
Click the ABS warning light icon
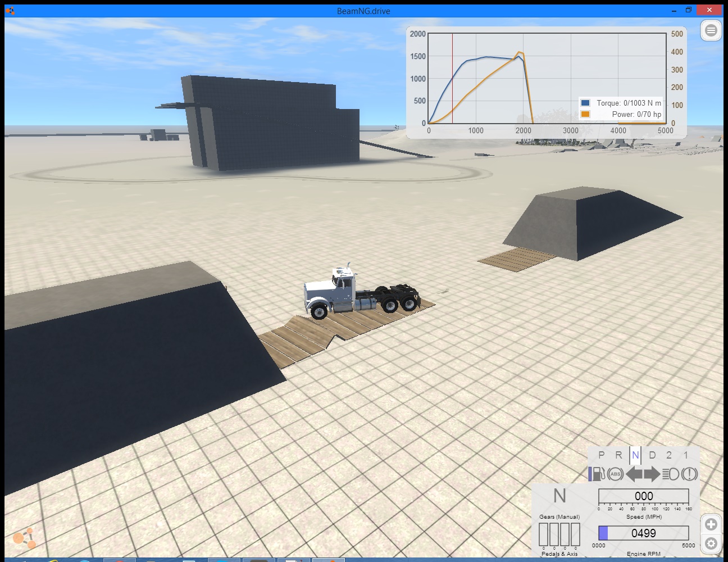(616, 474)
